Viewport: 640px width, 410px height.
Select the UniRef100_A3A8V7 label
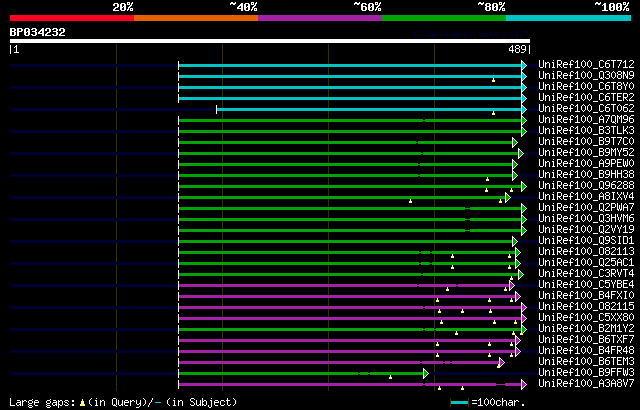click(x=586, y=383)
